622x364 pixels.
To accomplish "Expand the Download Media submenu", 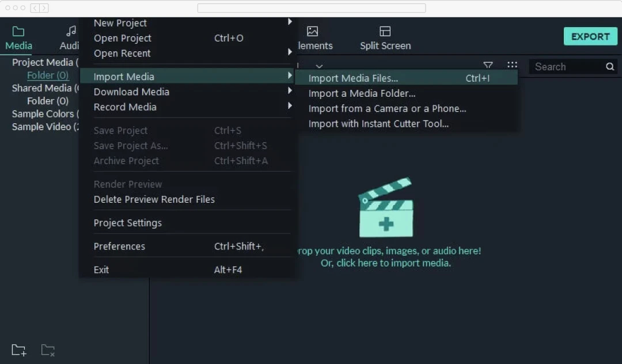I will pos(131,92).
